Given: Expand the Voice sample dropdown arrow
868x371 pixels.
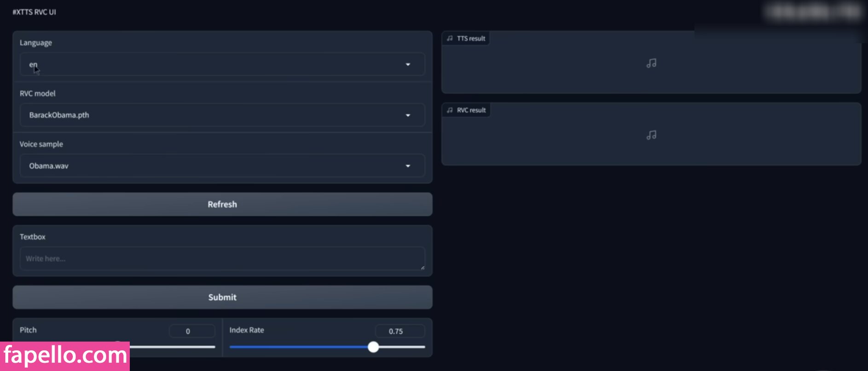Looking at the screenshot, I should pyautogui.click(x=408, y=166).
